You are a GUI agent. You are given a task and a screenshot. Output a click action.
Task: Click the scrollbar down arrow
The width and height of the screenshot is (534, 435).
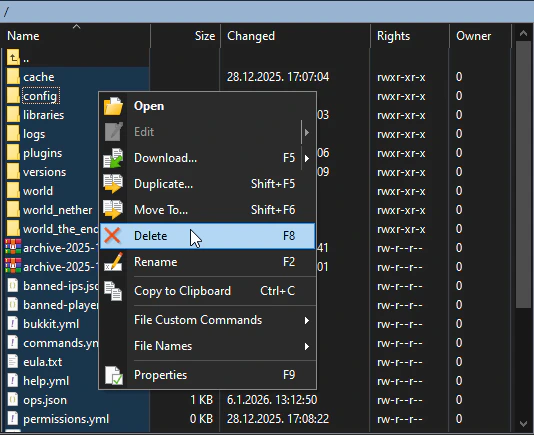pos(523,423)
